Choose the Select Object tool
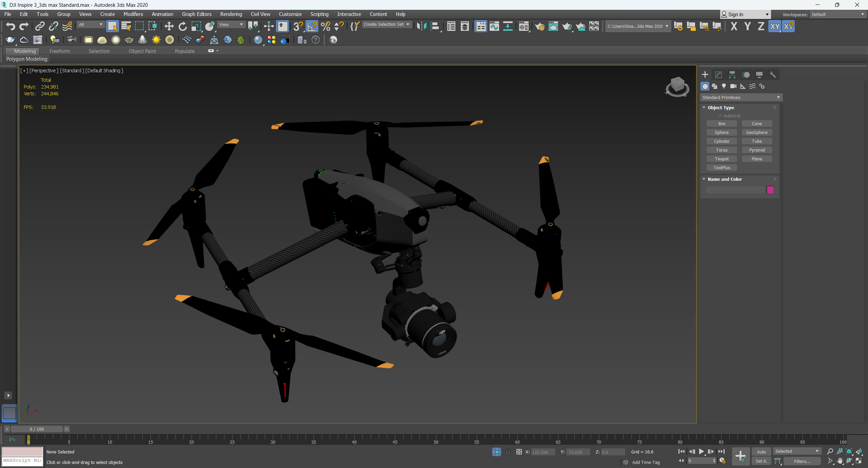This screenshot has height=468, width=868. click(x=112, y=26)
